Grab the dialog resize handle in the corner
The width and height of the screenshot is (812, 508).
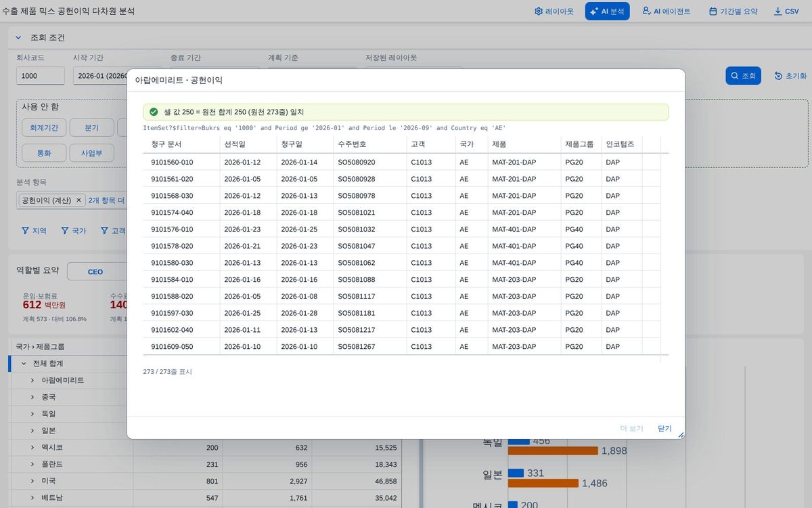point(681,435)
